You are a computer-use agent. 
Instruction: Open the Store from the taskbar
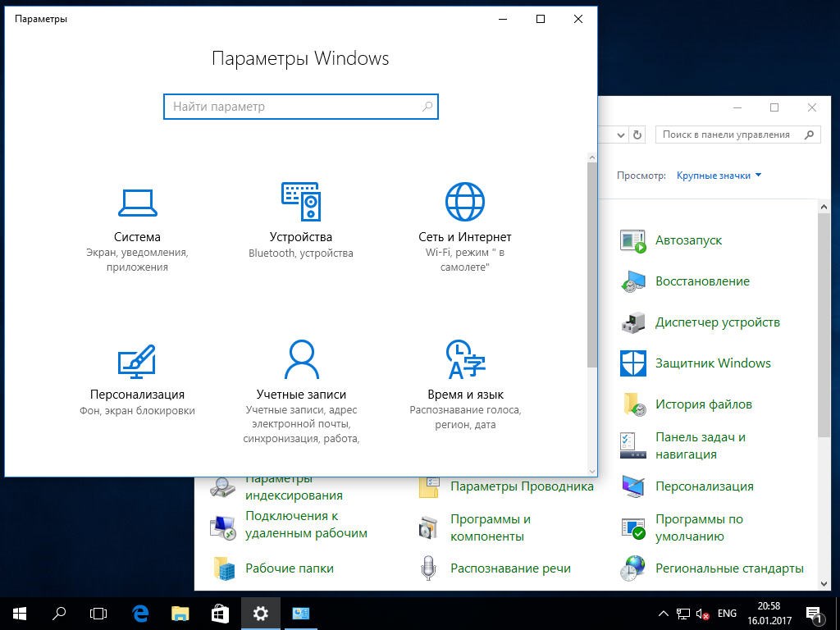click(220, 614)
